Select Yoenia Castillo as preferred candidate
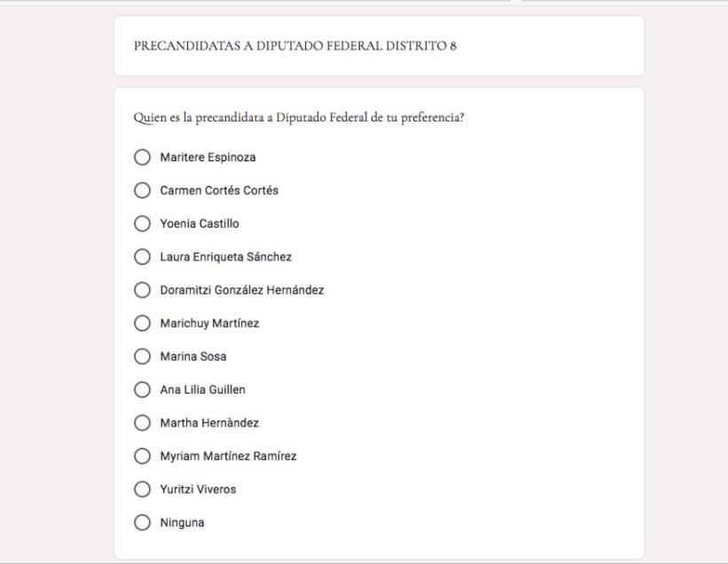The image size is (728, 564). click(142, 223)
